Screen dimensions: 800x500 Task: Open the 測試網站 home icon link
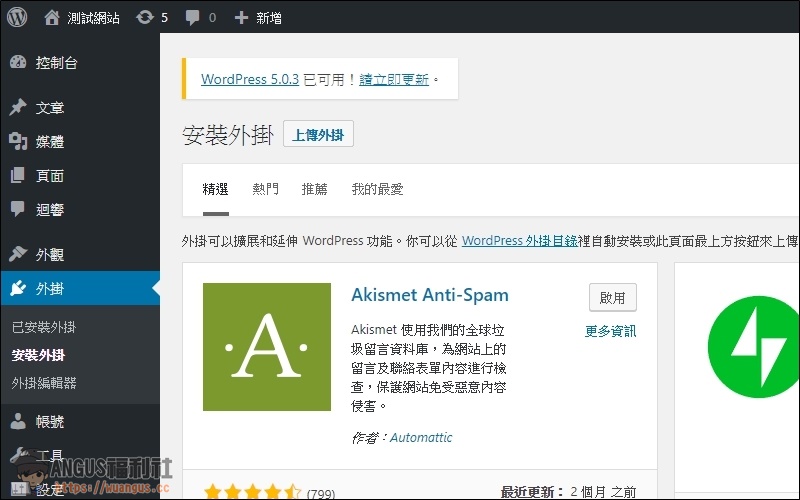[x=52, y=17]
